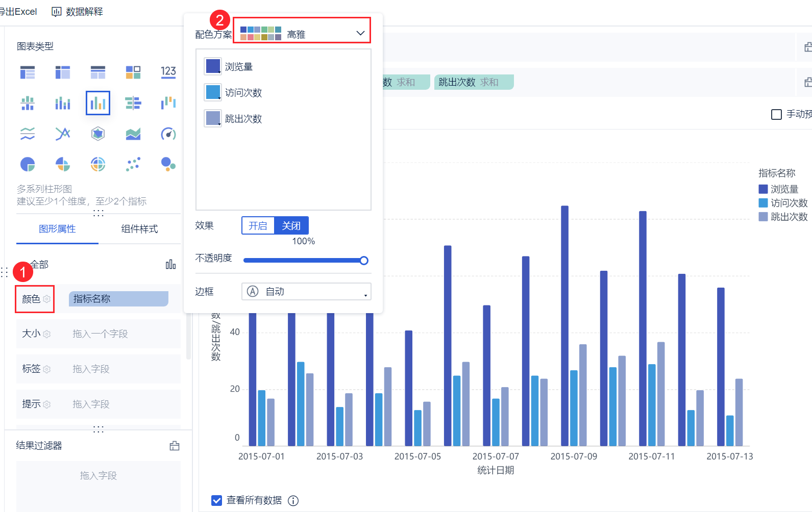Click the info icon beside 查看所有数据
The height and width of the screenshot is (512, 812).
pos(293,501)
